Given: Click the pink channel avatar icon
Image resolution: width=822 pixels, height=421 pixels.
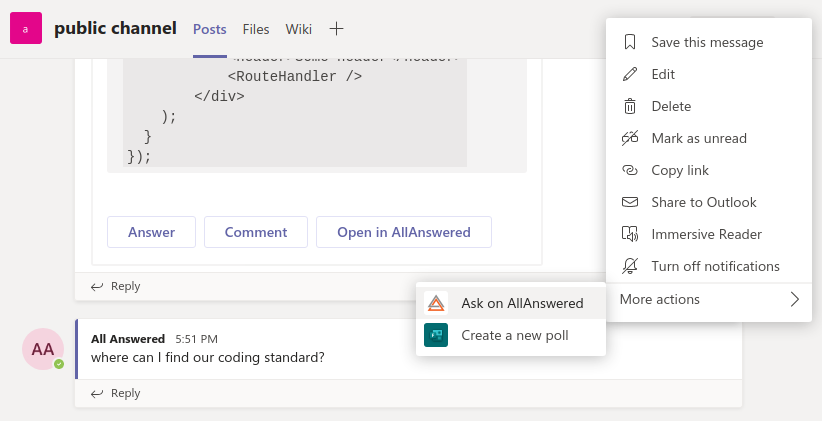Looking at the screenshot, I should pos(26,28).
